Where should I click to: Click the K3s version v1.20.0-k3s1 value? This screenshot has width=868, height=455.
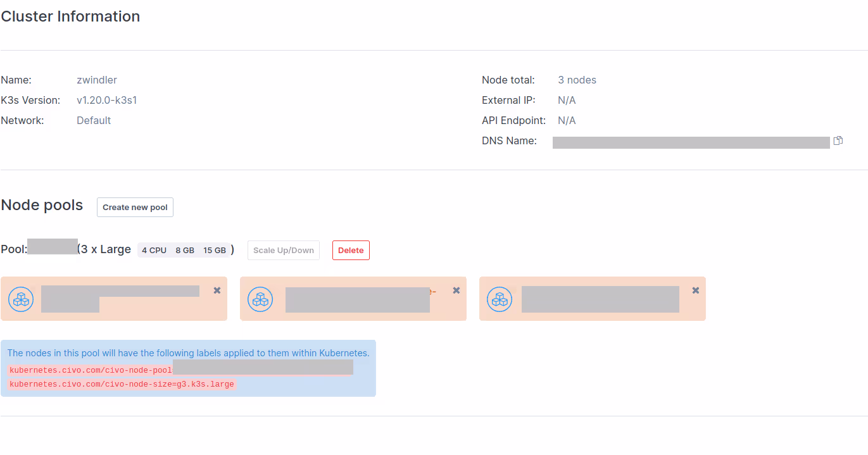(x=107, y=101)
